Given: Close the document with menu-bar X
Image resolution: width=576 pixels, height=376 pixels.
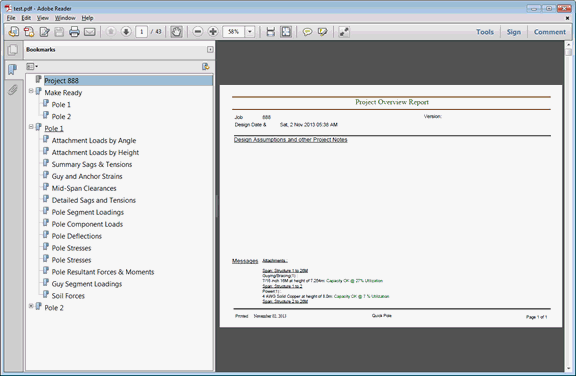Looking at the screenshot, I should 567,18.
